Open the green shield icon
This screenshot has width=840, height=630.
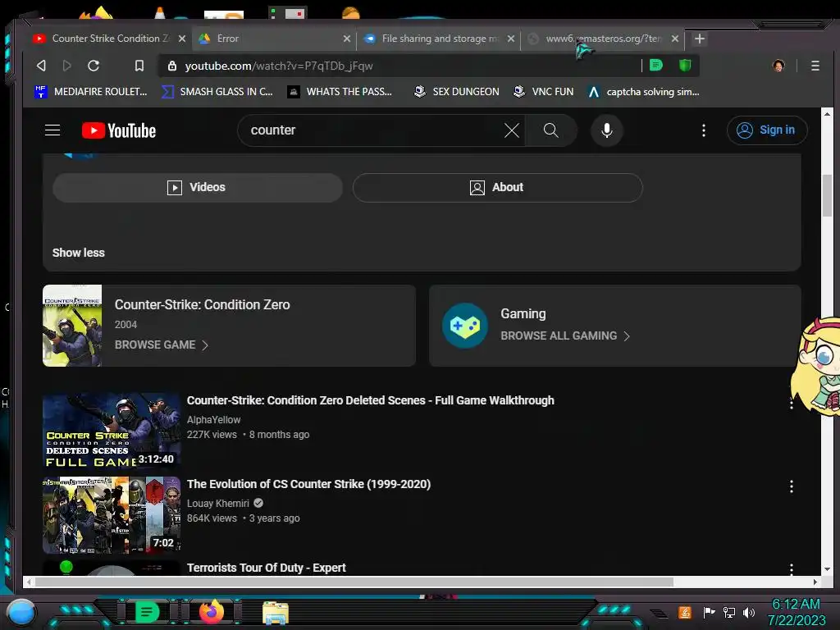(685, 66)
